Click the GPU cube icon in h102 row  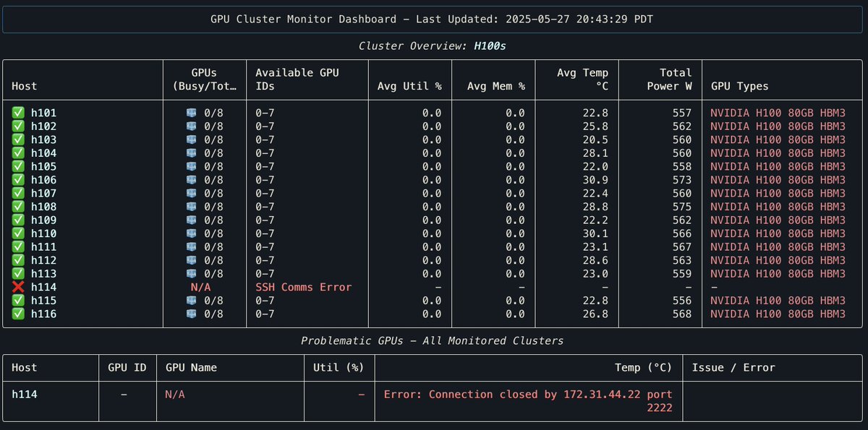point(192,126)
